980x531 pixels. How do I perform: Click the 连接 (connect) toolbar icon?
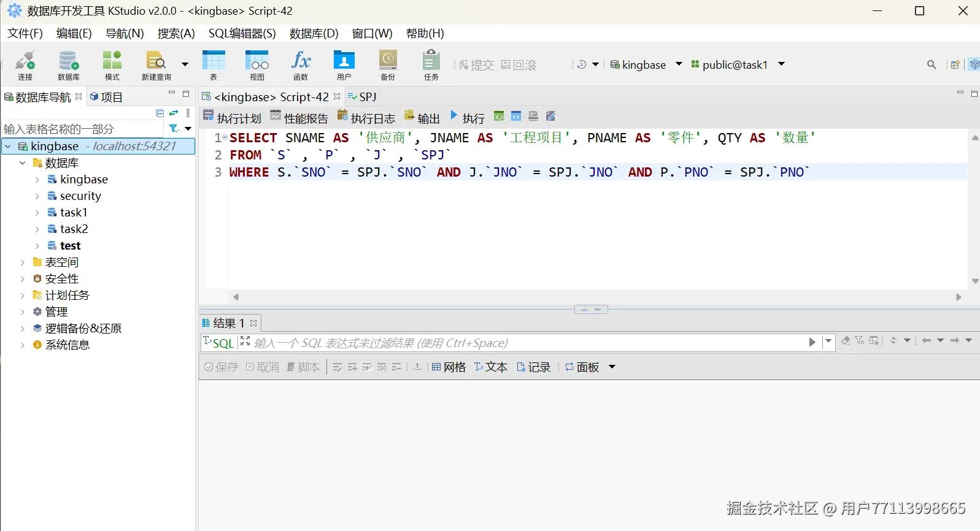tap(25, 65)
